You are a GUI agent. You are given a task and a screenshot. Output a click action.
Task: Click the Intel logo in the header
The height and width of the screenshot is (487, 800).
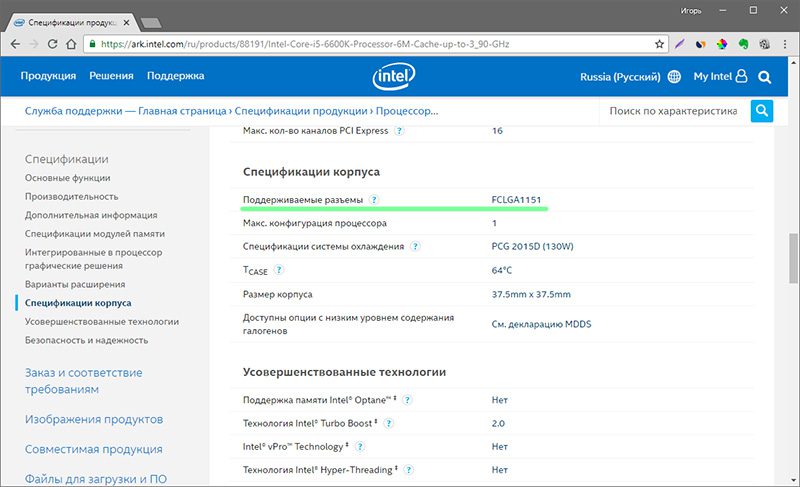393,76
